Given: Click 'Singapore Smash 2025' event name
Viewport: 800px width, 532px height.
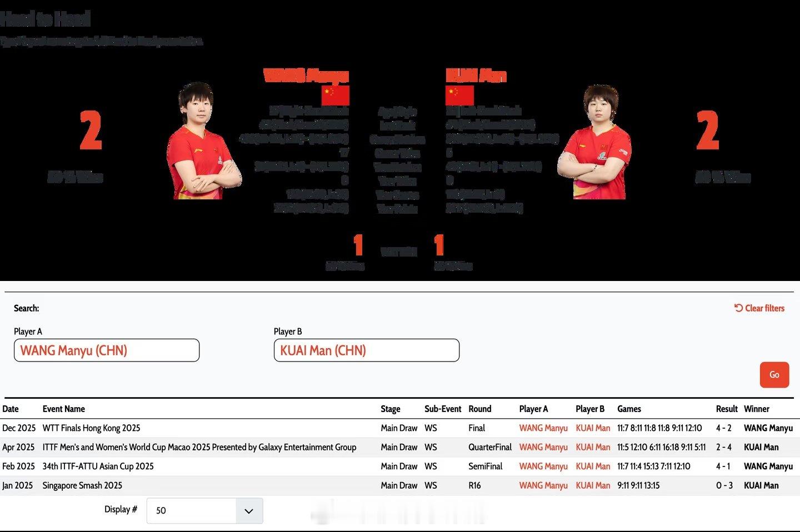Looking at the screenshot, I should [x=82, y=485].
